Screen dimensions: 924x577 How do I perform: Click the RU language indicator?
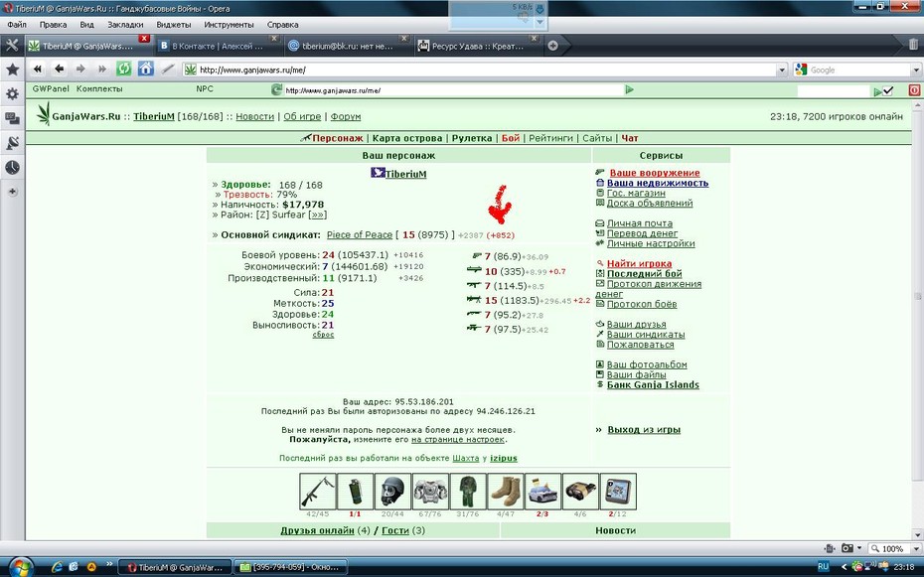click(824, 567)
